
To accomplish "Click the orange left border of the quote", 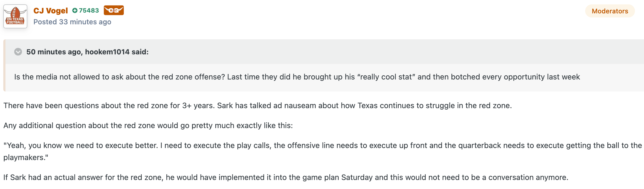I will [x=4, y=66].
